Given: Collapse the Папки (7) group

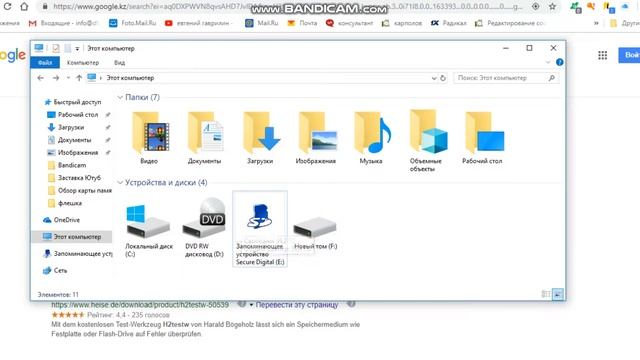Looking at the screenshot, I should 120,97.
